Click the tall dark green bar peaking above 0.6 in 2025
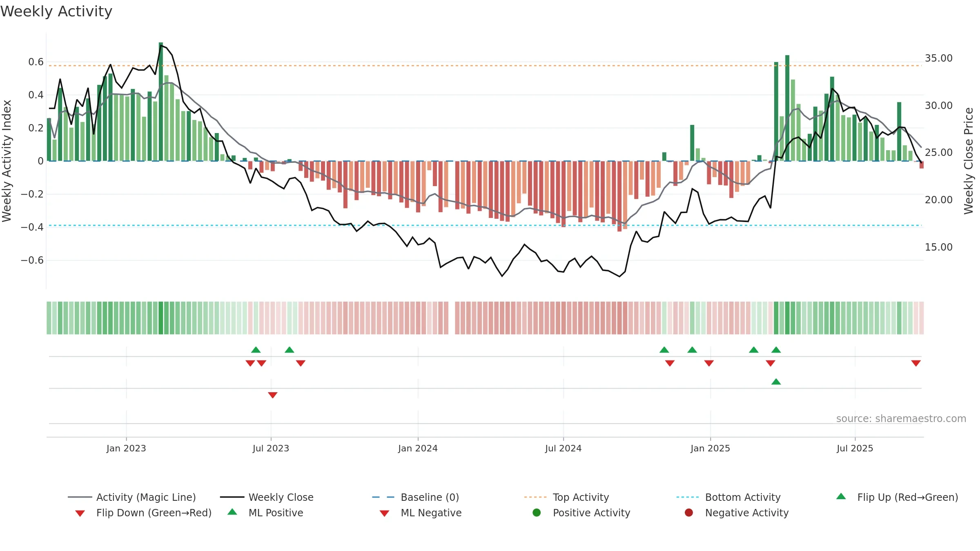The width and height of the screenshot is (980, 551). (x=787, y=108)
